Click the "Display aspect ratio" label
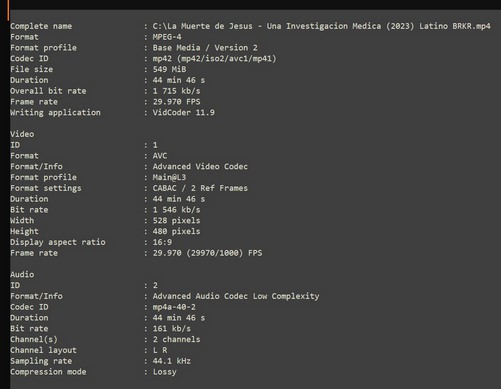Viewport: 501px width, 389px height. 58,242
